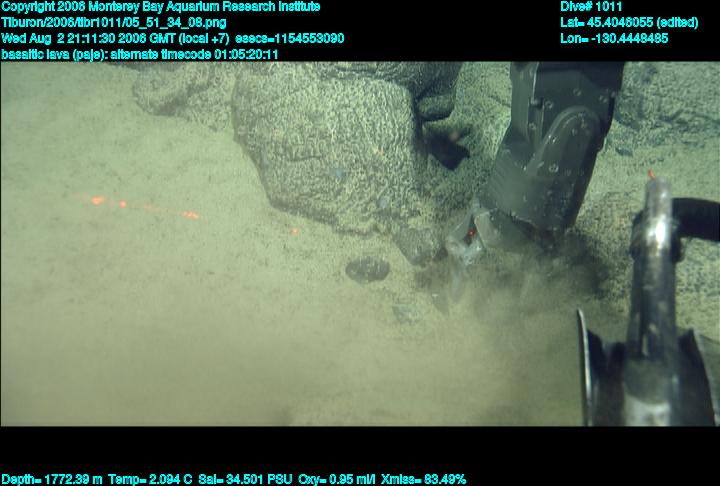The width and height of the screenshot is (720, 486).
Task: Select the Depth= 1772.39 m reading
Action: coord(47,479)
